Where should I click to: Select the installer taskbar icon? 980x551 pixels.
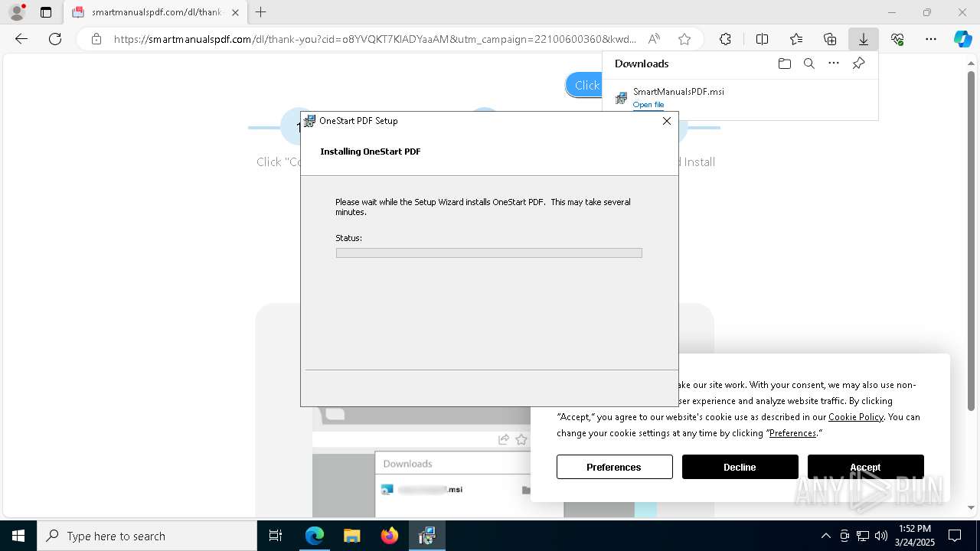(x=426, y=536)
